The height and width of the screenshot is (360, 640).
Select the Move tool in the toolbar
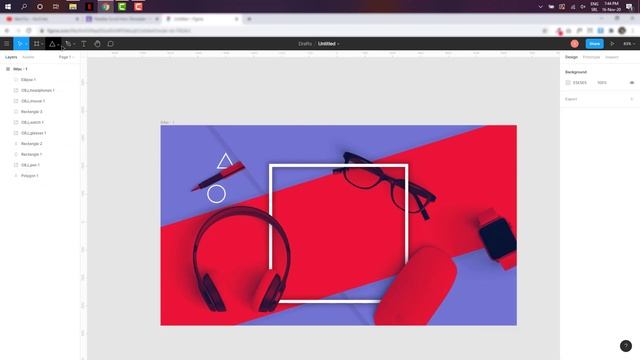(19, 44)
